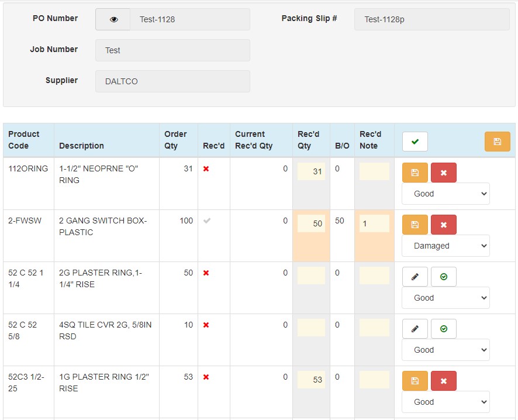Open the Damaged condition dropdown for 2-FWSW
The width and height of the screenshot is (518, 420).
click(446, 246)
